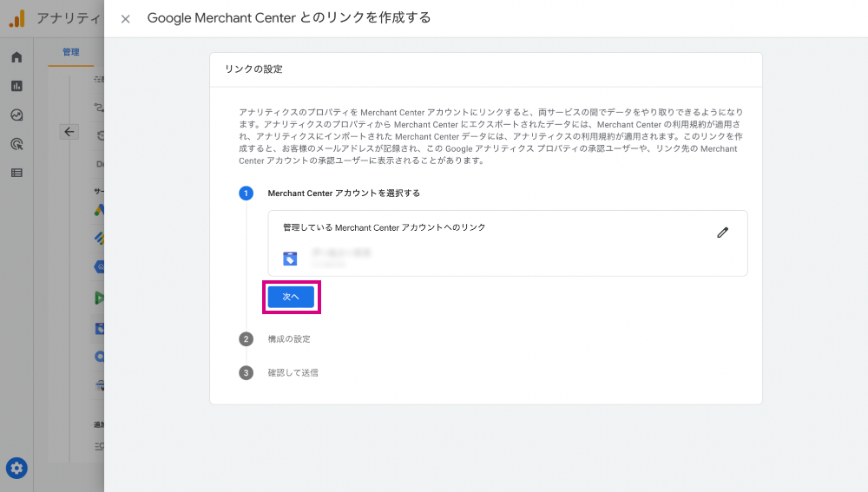Viewport: 868px width, 492px height.
Task: Open Reports bar chart icon
Action: (16, 86)
